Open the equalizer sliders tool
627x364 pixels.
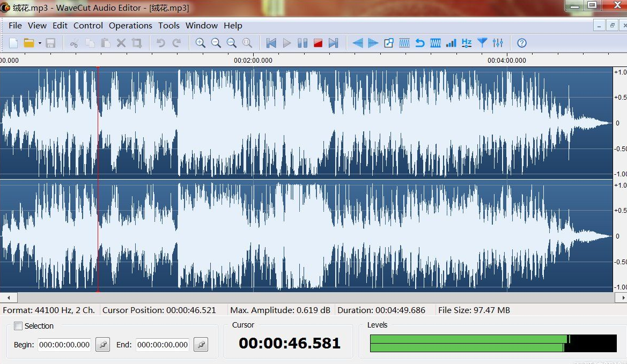pyautogui.click(x=498, y=43)
